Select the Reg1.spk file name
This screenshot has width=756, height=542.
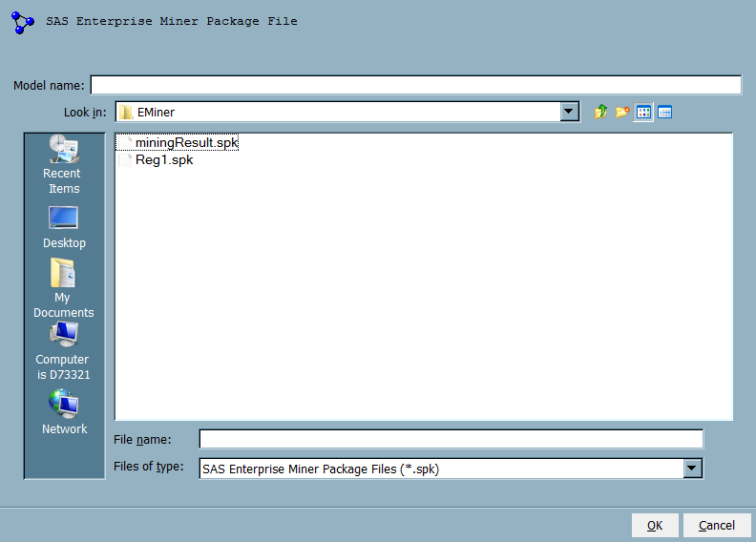(164, 160)
